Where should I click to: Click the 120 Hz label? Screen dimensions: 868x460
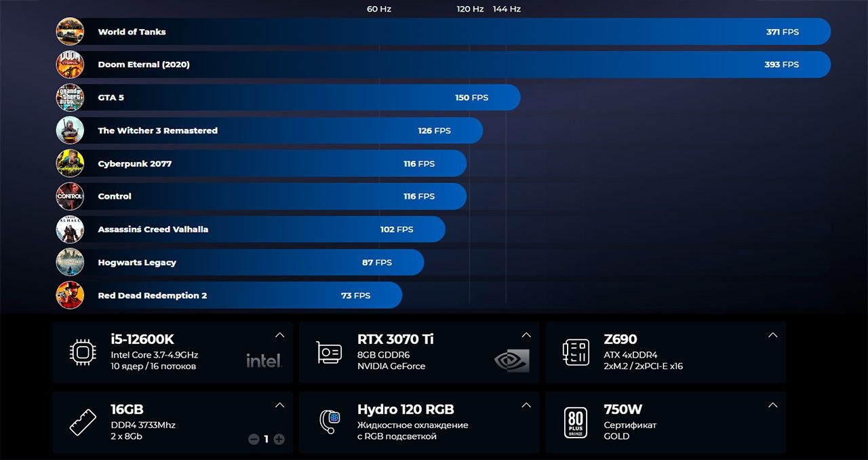(x=470, y=9)
